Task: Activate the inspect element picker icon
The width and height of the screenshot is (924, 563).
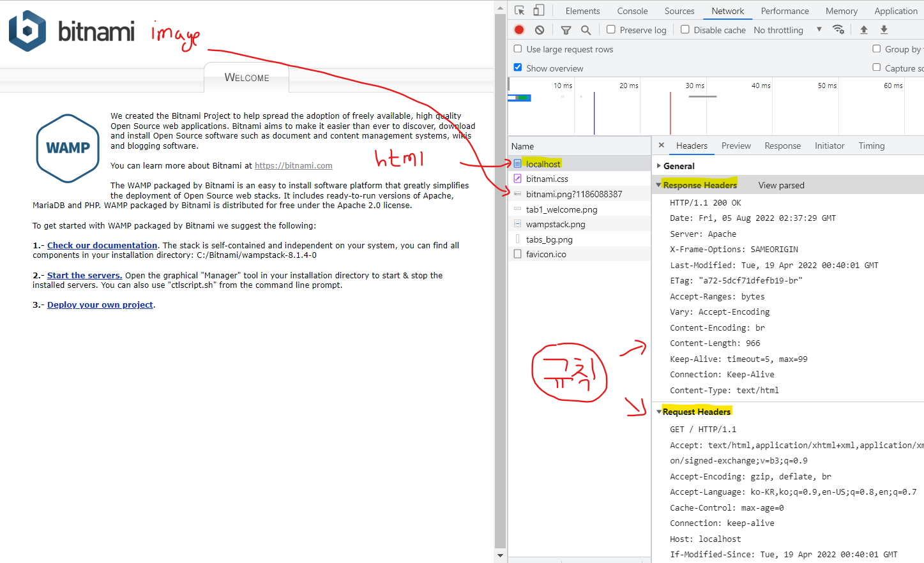Action: click(519, 10)
